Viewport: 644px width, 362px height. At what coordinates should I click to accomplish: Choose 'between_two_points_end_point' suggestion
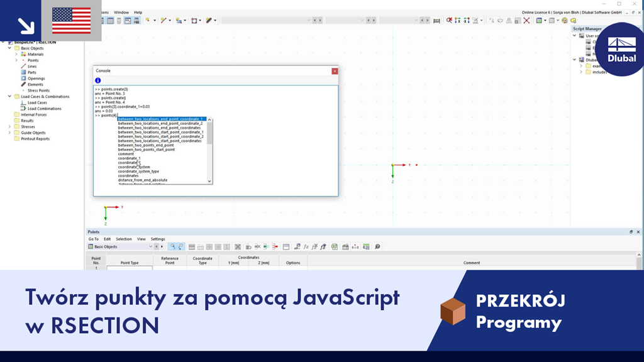coord(145,145)
